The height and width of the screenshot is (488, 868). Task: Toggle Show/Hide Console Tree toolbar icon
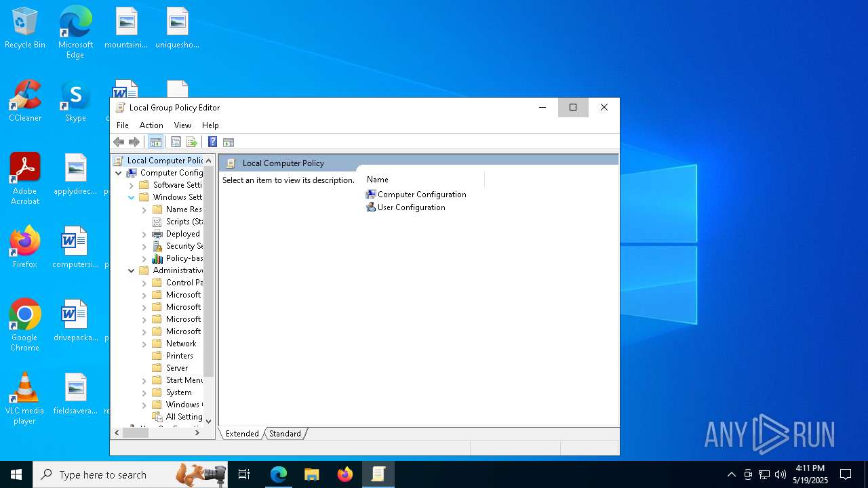pyautogui.click(x=155, y=142)
